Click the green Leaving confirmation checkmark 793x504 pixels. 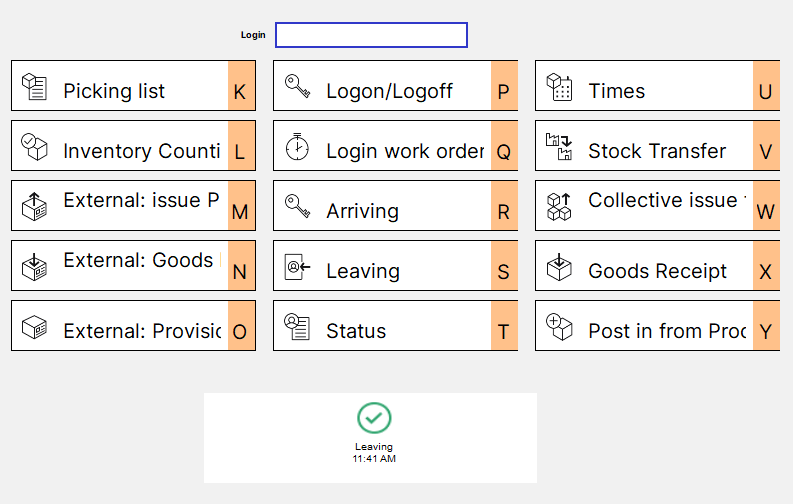coord(374,418)
